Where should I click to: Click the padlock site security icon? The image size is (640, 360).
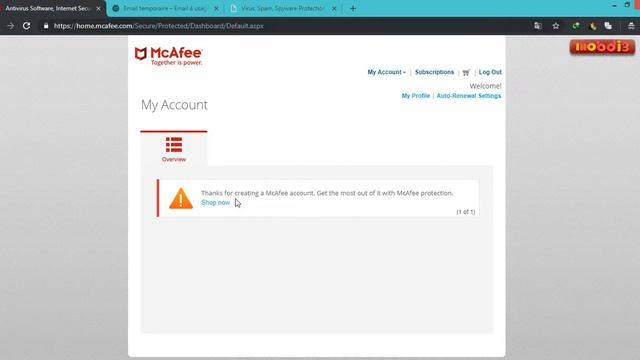[46, 26]
